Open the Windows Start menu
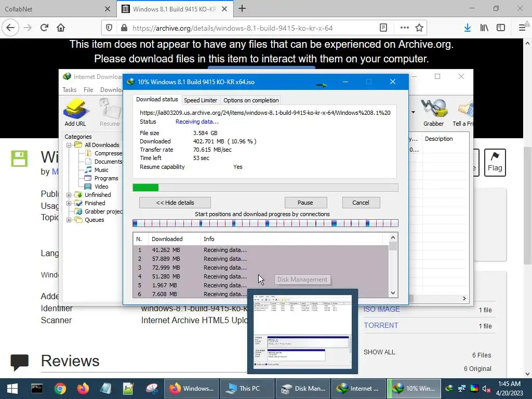Image resolution: width=532 pixels, height=399 pixels. tap(12, 389)
